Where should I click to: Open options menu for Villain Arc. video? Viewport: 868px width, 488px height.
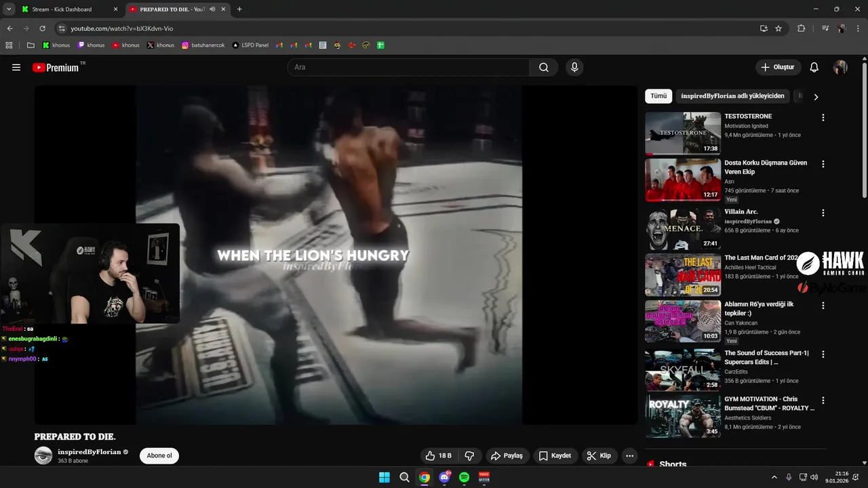click(x=823, y=213)
